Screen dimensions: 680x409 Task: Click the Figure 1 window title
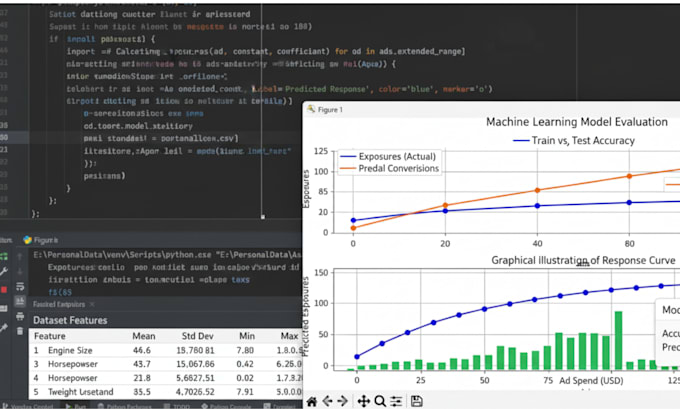coord(330,110)
